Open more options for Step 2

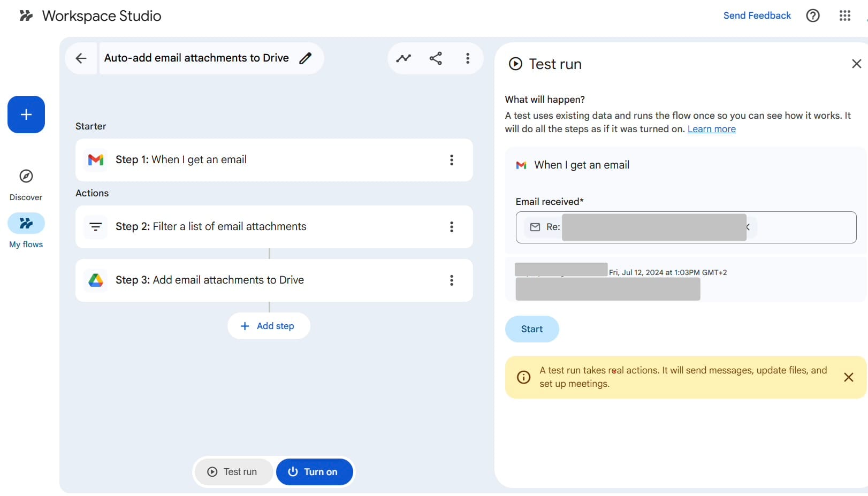click(452, 227)
